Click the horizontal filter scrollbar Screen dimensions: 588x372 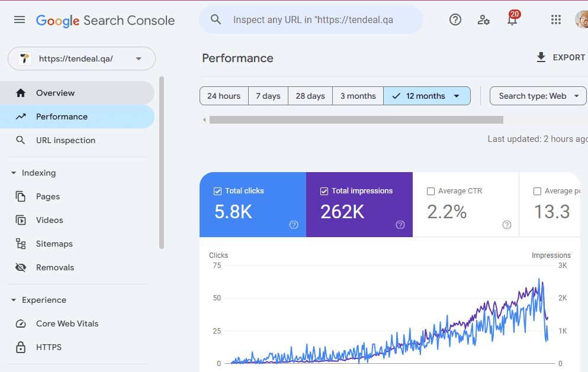point(355,119)
